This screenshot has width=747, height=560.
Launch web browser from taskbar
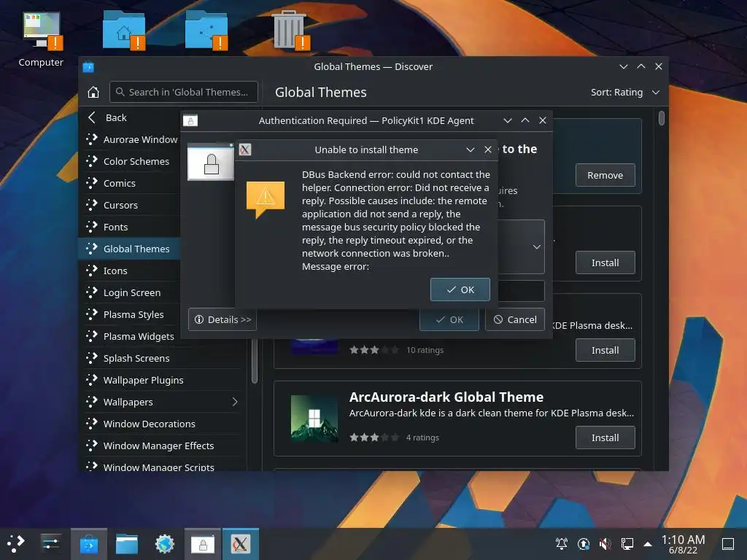pos(165,544)
